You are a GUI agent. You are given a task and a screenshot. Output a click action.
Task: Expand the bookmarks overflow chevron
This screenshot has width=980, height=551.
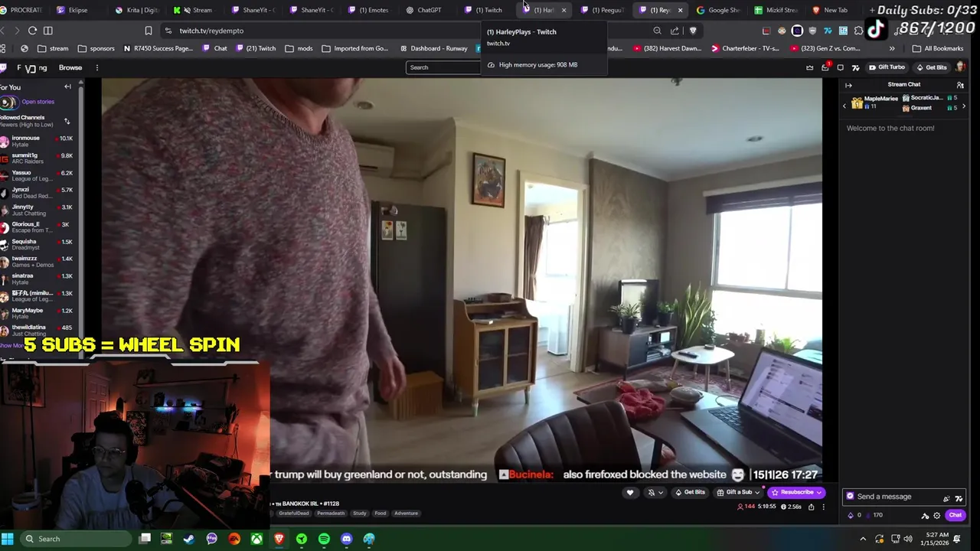(x=892, y=48)
